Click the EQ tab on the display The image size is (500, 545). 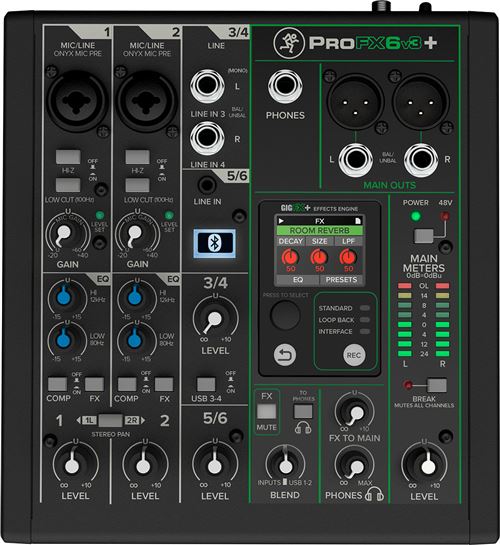pos(298,280)
